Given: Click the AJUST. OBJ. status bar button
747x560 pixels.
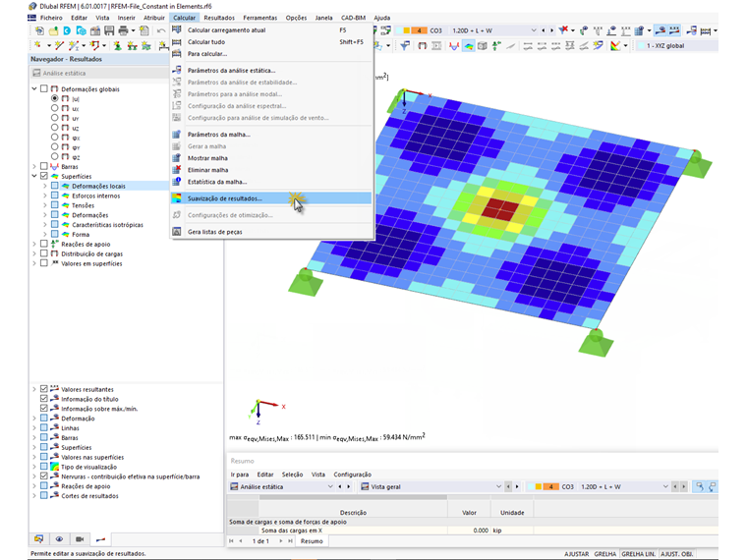Looking at the screenshot, I should click(x=676, y=554).
